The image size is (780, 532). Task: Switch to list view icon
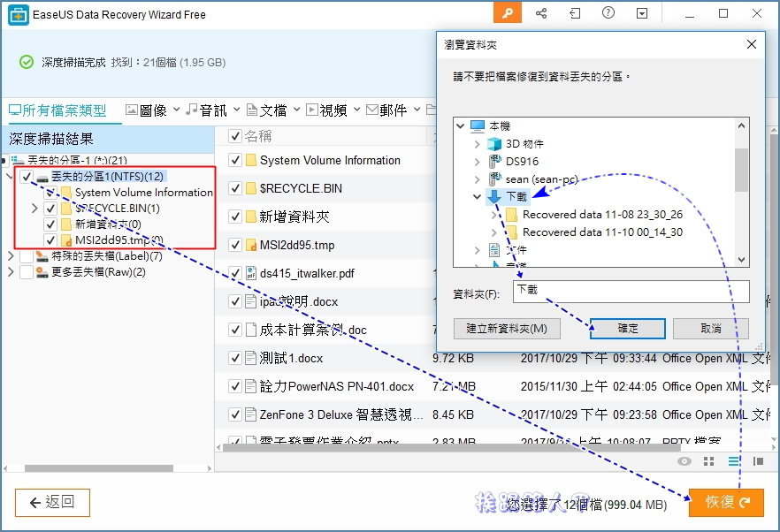tap(734, 461)
